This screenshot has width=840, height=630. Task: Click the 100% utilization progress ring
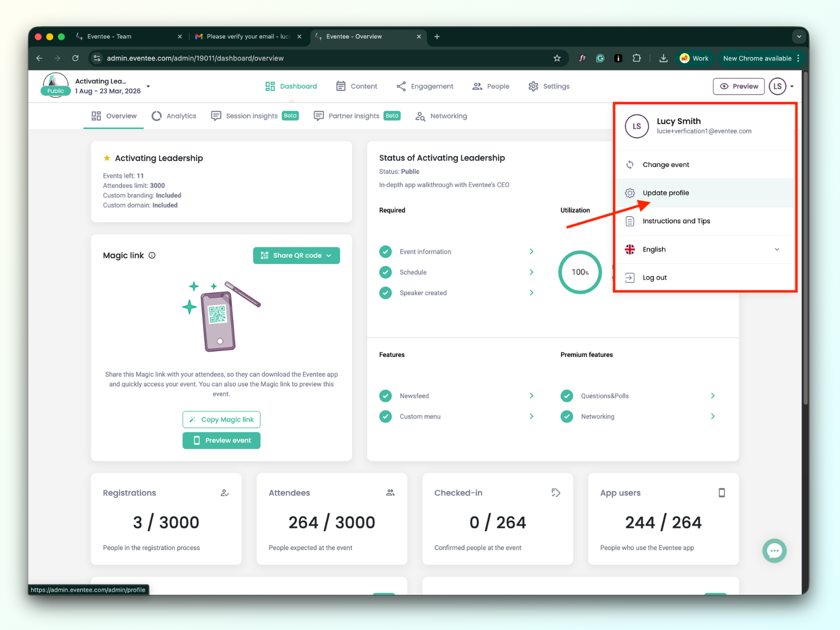(580, 272)
